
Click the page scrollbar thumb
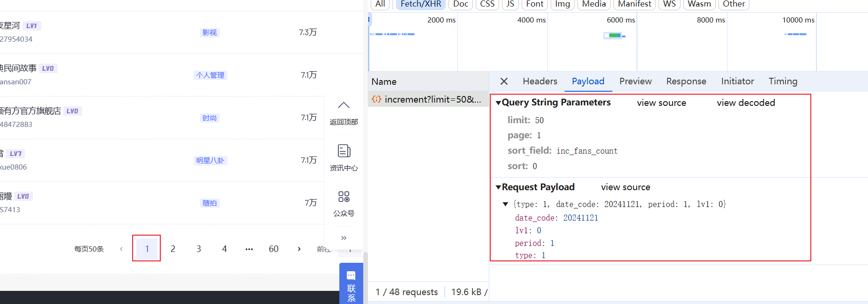tap(366, 277)
